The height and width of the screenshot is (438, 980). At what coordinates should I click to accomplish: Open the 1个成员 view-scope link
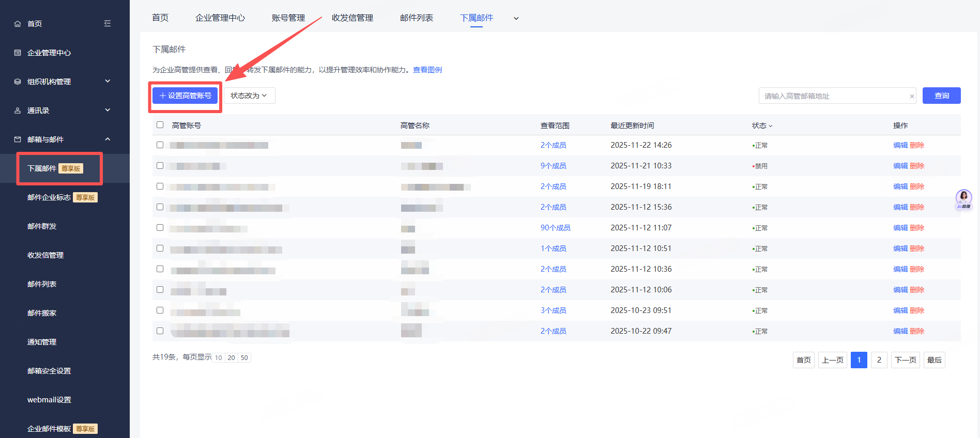pyautogui.click(x=554, y=248)
